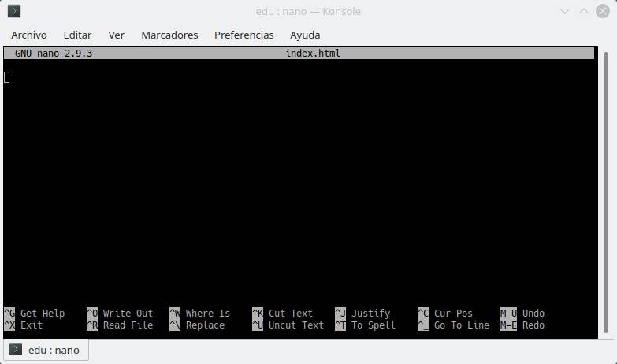
Task: Click the 'GNU nano 2.9.3' header text
Action: [54, 53]
